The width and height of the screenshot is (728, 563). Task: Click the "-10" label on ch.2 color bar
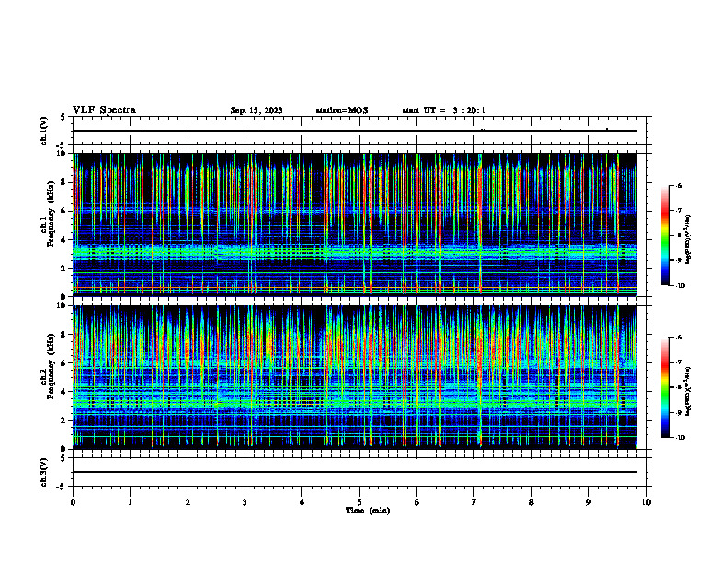tap(679, 438)
